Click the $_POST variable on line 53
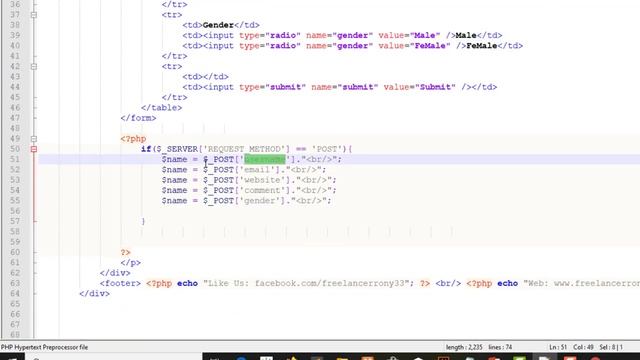The image size is (640, 360). (218, 180)
